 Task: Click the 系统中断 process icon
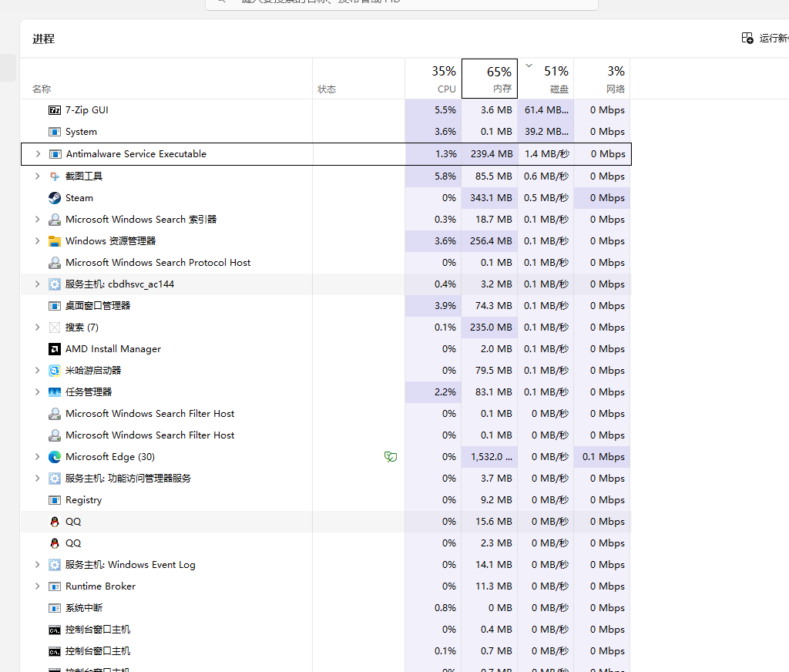tap(55, 608)
